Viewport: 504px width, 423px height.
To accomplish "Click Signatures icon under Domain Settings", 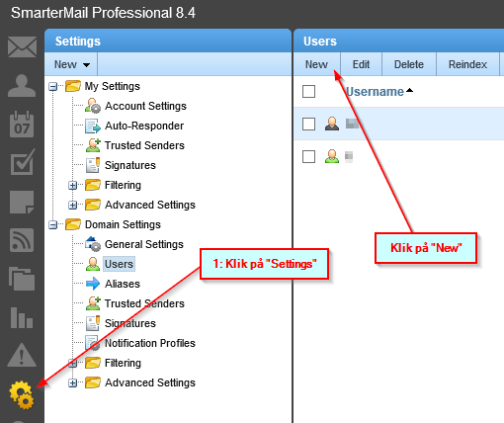I will [93, 323].
